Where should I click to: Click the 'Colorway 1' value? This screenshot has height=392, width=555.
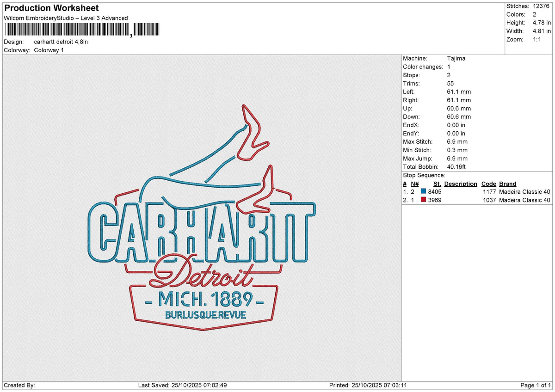pos(49,50)
